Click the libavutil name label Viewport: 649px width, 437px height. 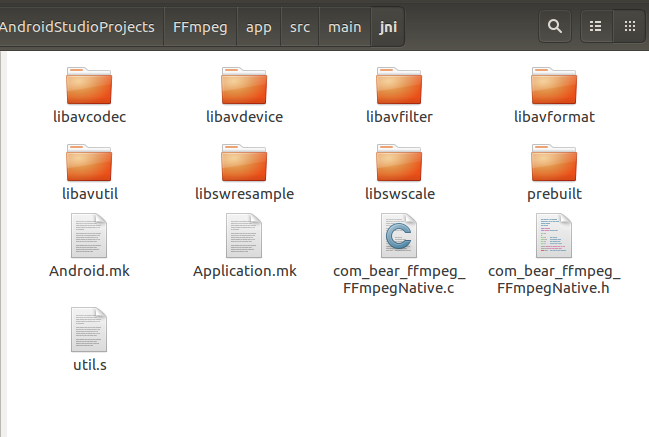point(90,194)
